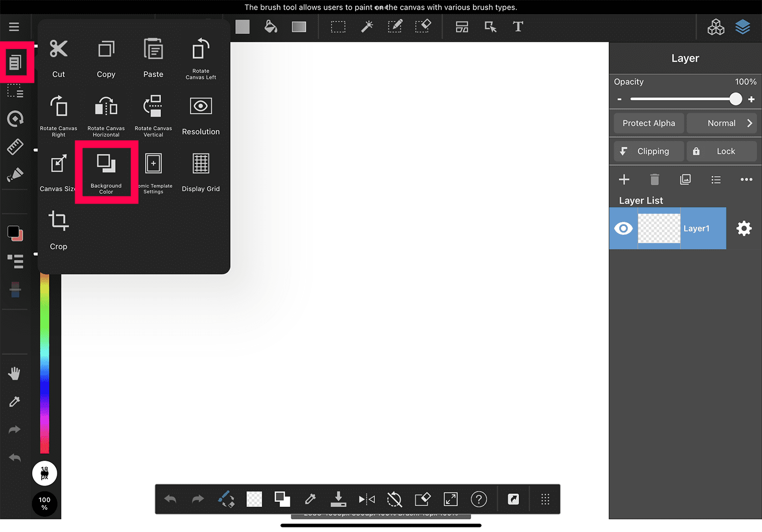Choose Background Color from the menu
The image size is (762, 532).
click(x=106, y=173)
